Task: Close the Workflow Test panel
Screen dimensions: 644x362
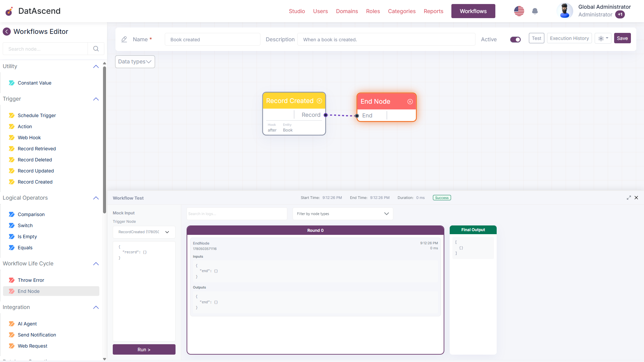Action: (x=636, y=198)
